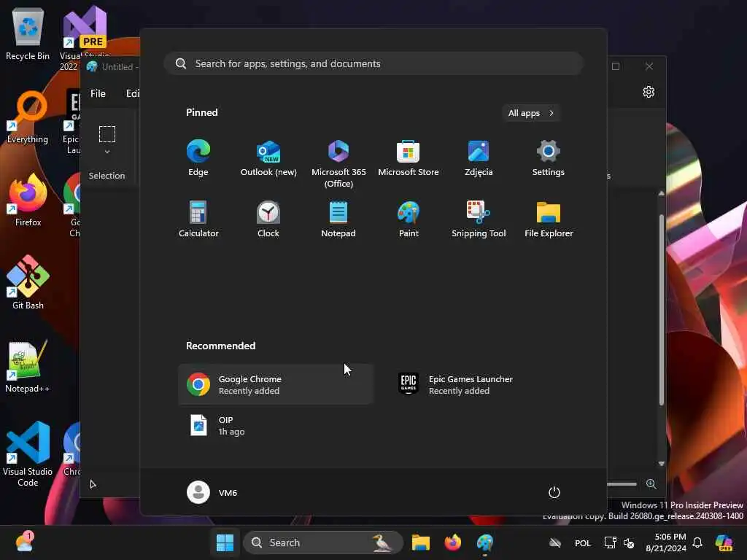
Task: Open Settings from pinned apps
Action: pos(549,158)
